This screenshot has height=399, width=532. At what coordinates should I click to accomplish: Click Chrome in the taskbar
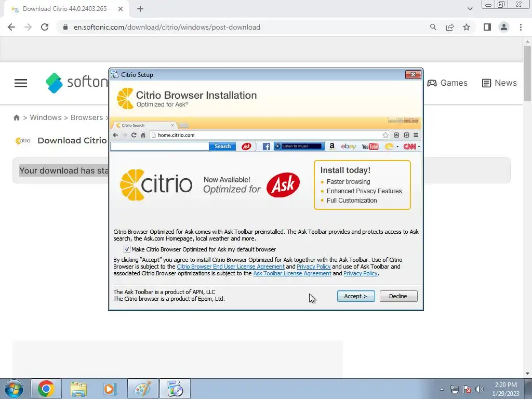[x=46, y=389]
